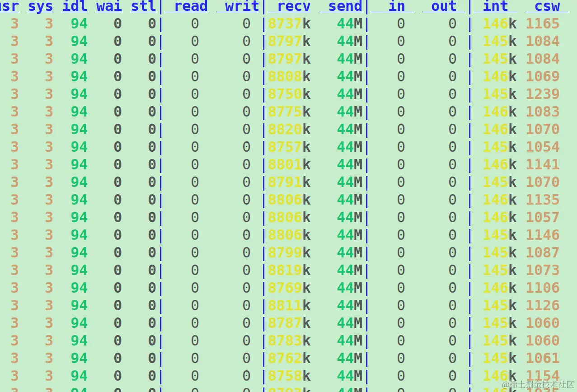Click 145k int in the csw 1061 row

[500, 358]
